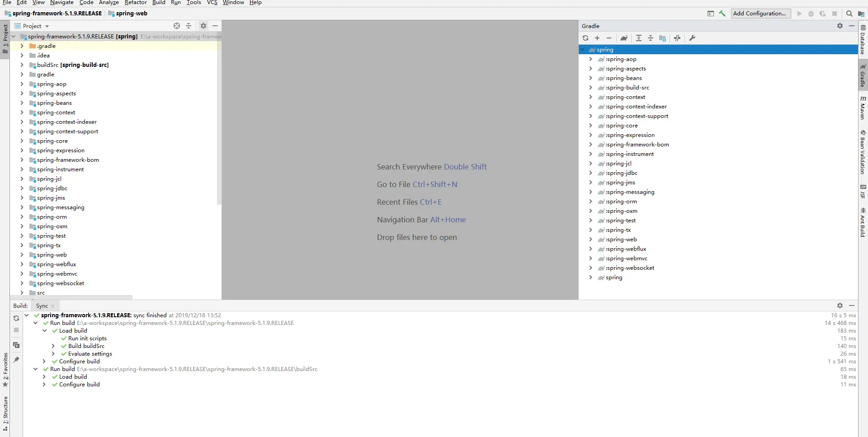Click the elephant icon to execute Gradle task

pyautogui.click(x=624, y=38)
